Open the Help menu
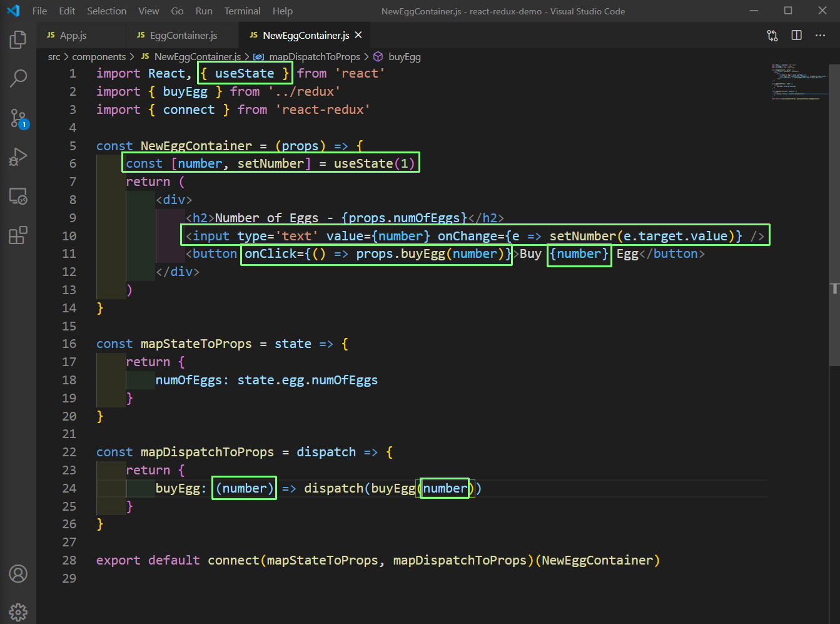This screenshot has width=840, height=624. pos(283,11)
